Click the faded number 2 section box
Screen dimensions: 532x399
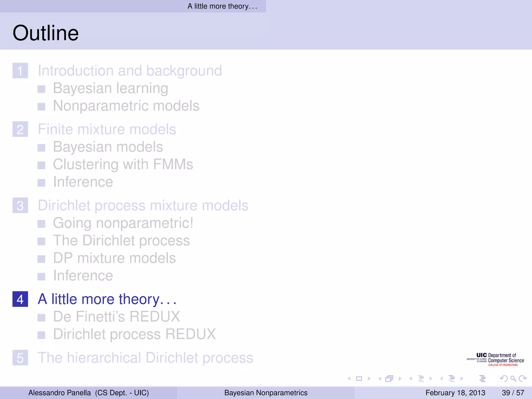[x=20, y=129]
